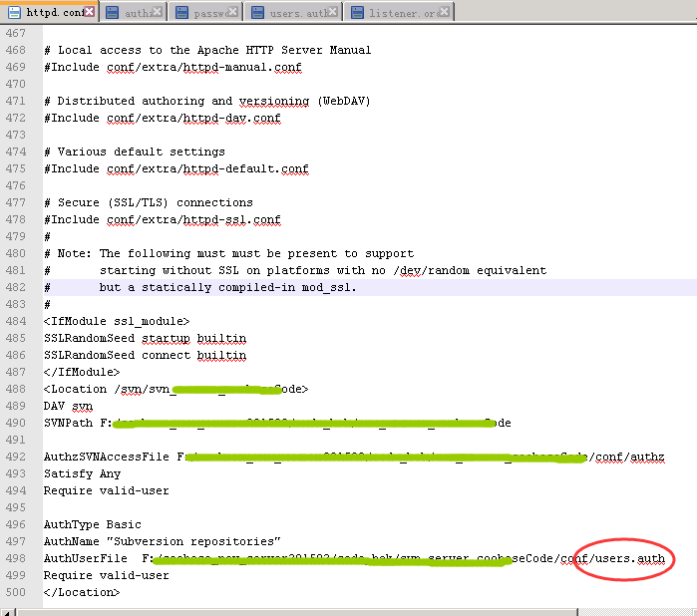Screen dimensions: 697x616
Task: Click the '/conf/authz' path ending on line 492
Action: click(x=627, y=457)
